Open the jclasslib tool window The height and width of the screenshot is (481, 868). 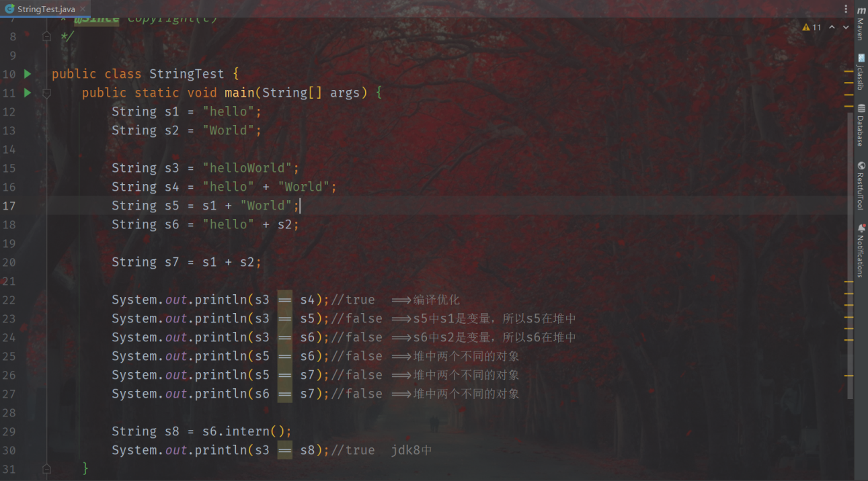point(861,73)
